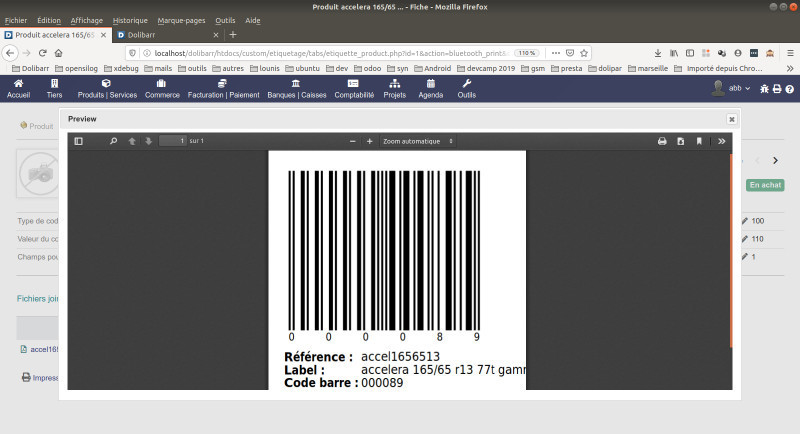This screenshot has width=800, height=434.
Task: Go to Firefox home page
Action: click(59, 53)
